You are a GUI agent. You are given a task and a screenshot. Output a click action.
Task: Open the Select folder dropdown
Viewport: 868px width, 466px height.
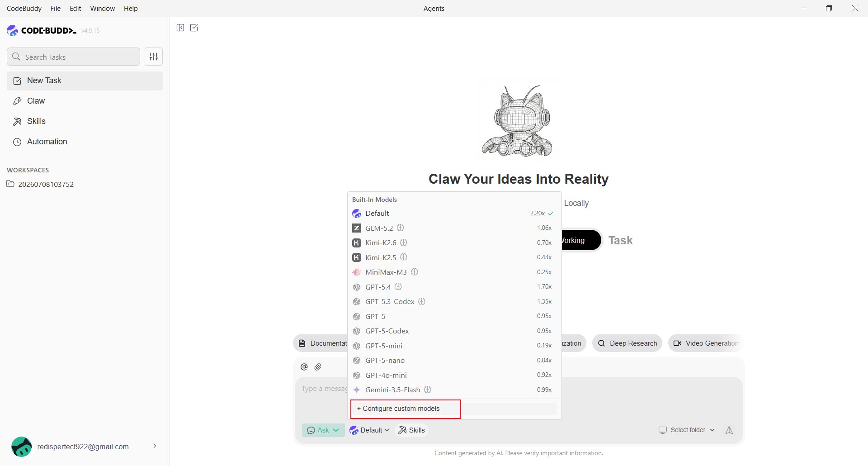686,430
